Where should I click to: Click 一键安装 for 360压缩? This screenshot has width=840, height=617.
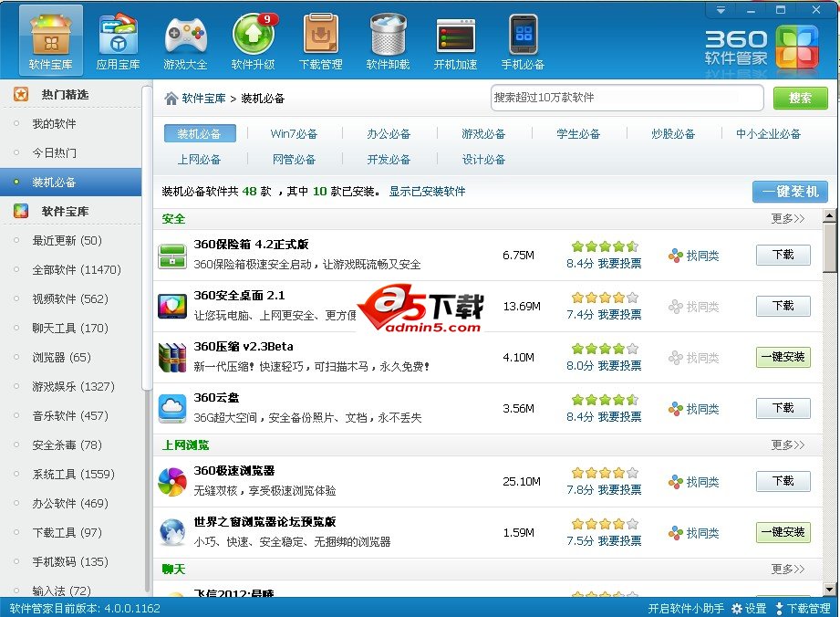tap(783, 357)
